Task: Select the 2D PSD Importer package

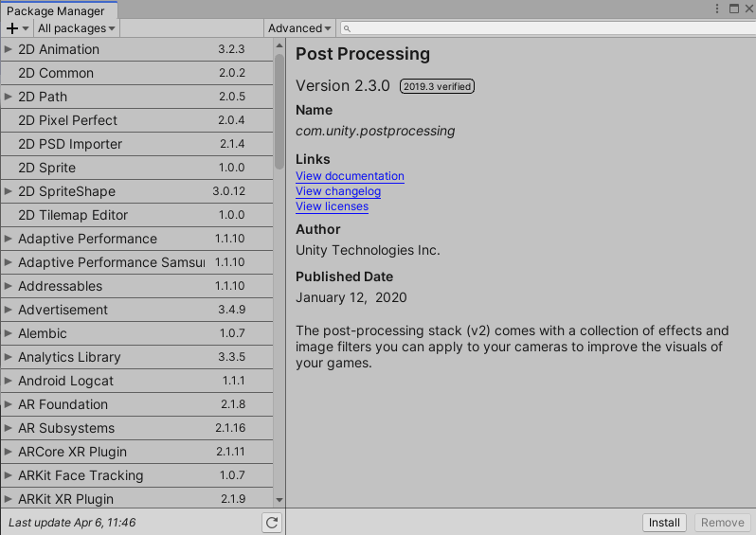Action: [137, 144]
